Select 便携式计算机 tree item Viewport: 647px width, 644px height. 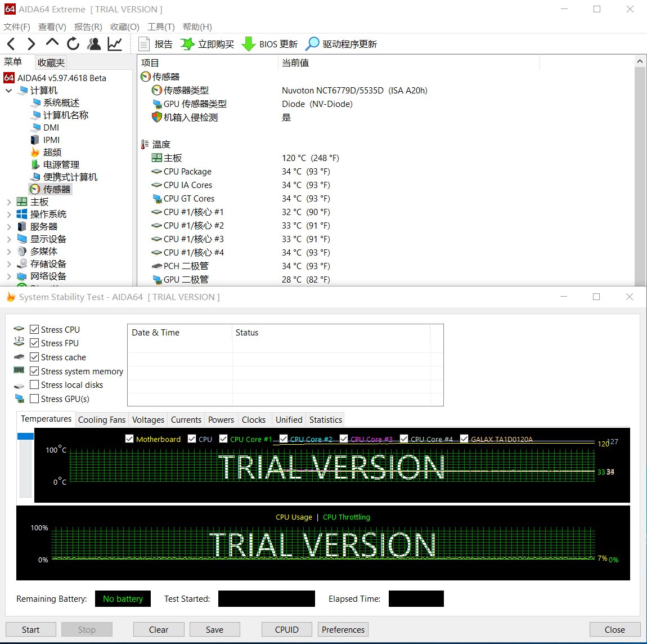click(x=70, y=177)
